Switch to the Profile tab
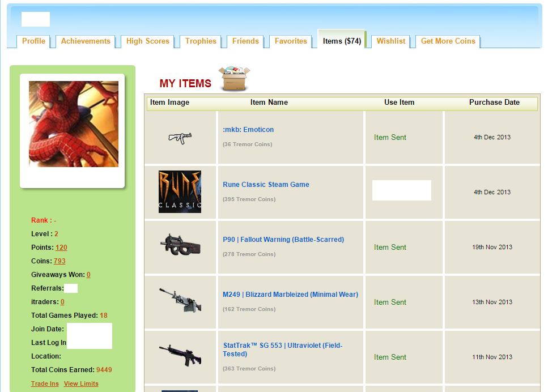Image resolution: width=548 pixels, height=392 pixels. [33, 41]
